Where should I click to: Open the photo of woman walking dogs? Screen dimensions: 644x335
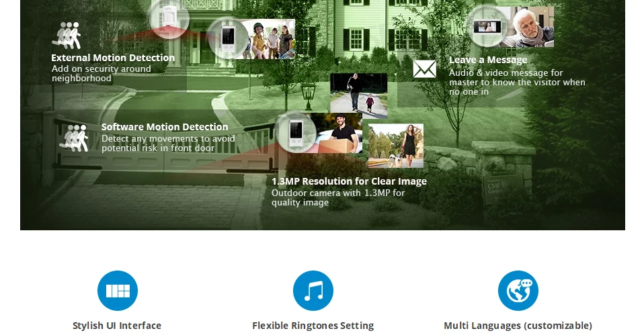[x=395, y=146]
